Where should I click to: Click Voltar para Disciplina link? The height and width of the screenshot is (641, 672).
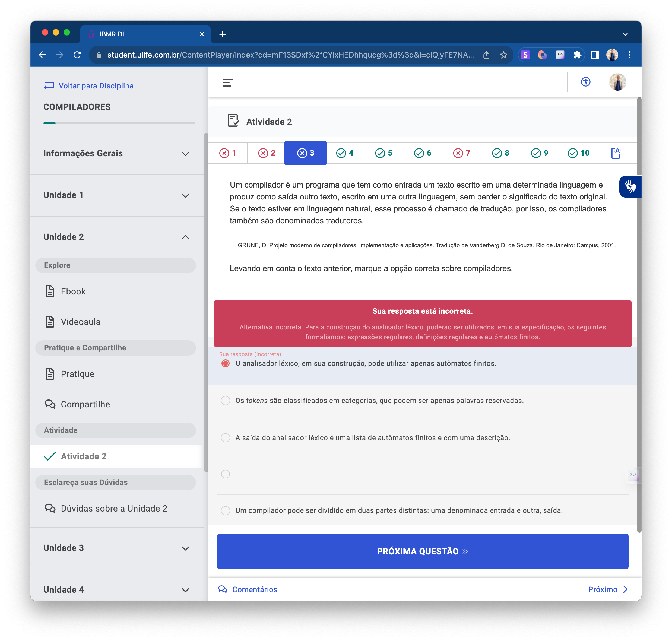[x=89, y=86]
